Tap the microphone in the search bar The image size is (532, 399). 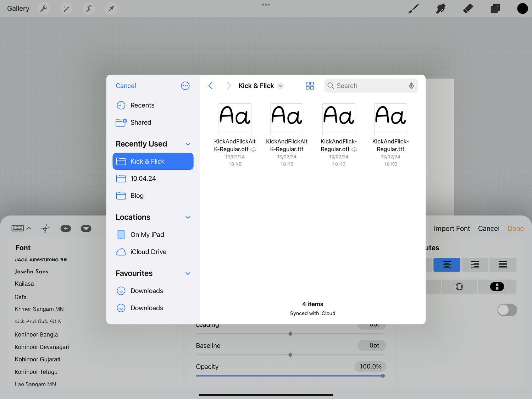(x=411, y=86)
